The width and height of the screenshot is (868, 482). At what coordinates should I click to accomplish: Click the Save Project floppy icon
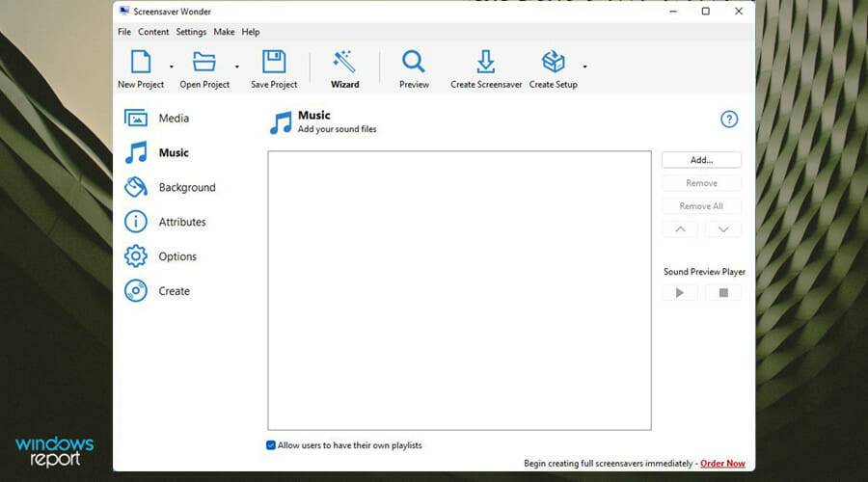click(274, 63)
